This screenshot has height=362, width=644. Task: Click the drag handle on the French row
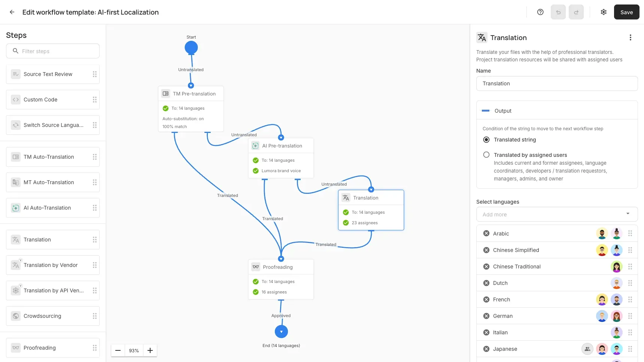[630, 299]
